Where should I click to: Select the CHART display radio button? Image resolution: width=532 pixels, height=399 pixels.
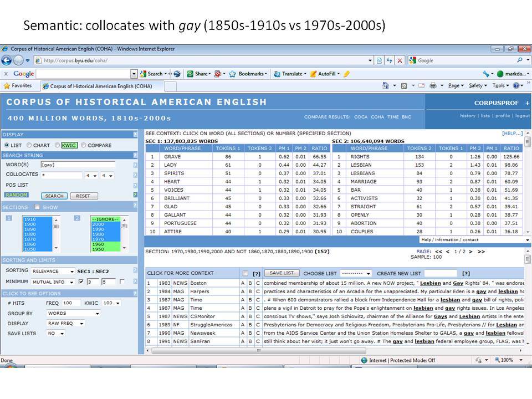[x=29, y=145]
